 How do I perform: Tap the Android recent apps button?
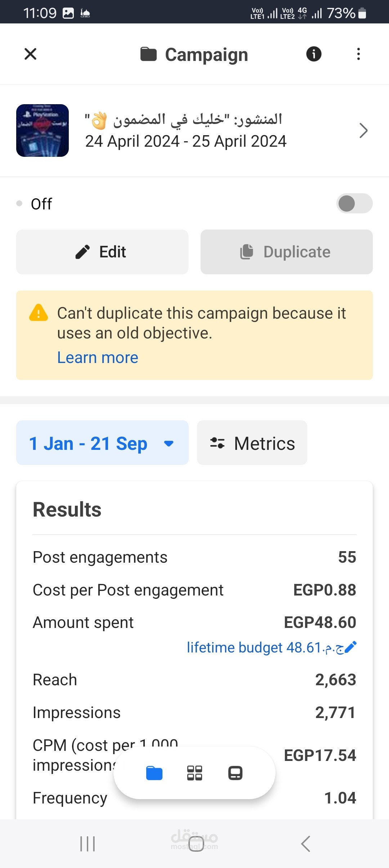(88, 843)
